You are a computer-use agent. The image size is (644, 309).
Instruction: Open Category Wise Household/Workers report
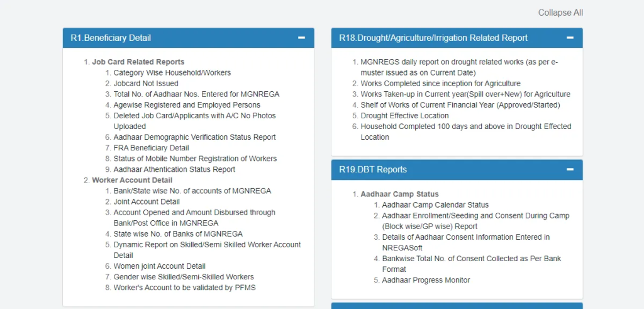(172, 73)
